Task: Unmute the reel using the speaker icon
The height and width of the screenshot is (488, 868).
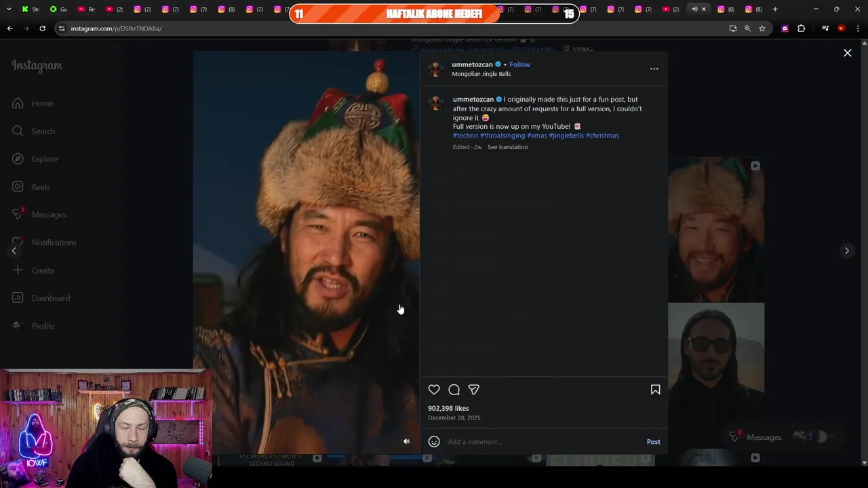Action: (x=406, y=441)
